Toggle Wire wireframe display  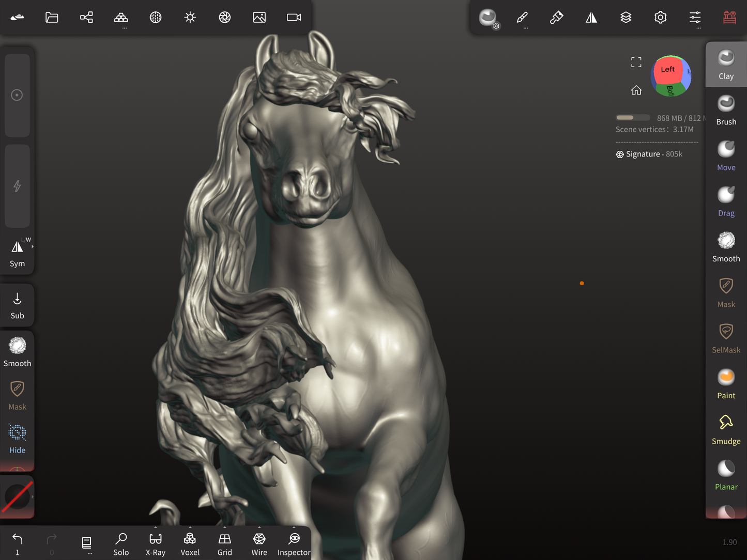(259, 544)
